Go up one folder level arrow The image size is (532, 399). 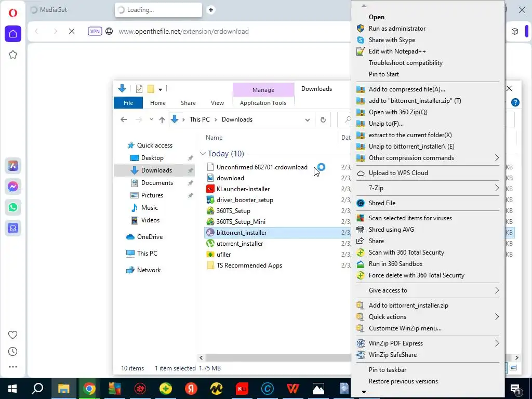click(x=162, y=119)
